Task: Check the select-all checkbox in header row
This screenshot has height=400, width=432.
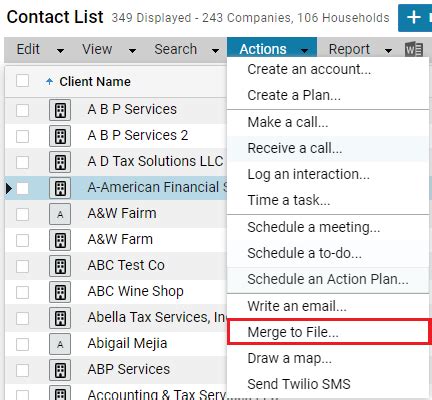Action: (x=22, y=81)
